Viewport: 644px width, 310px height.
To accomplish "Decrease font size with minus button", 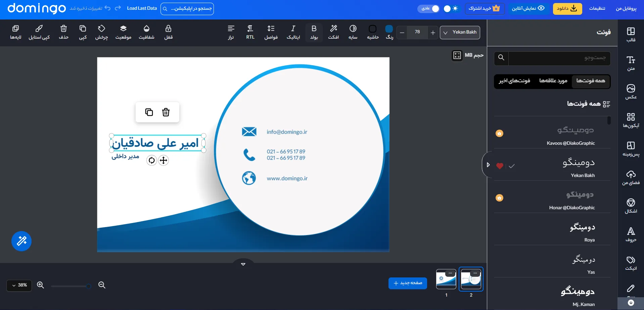I will [402, 33].
